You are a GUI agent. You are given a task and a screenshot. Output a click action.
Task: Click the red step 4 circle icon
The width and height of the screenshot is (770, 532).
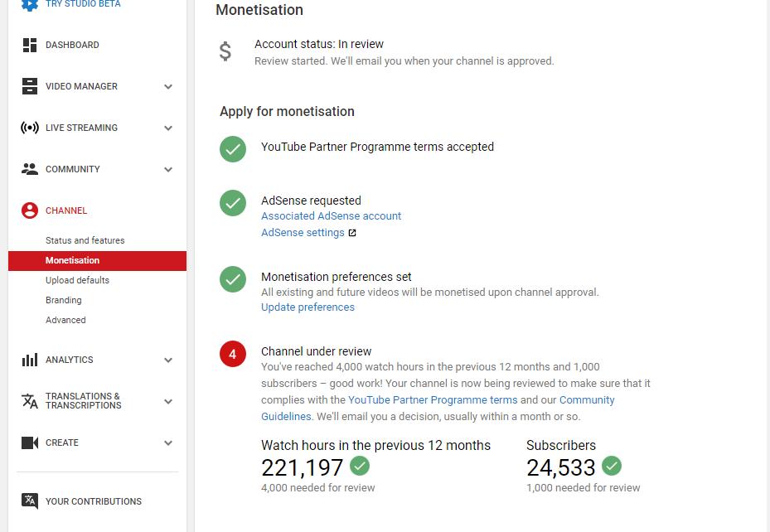tap(233, 354)
